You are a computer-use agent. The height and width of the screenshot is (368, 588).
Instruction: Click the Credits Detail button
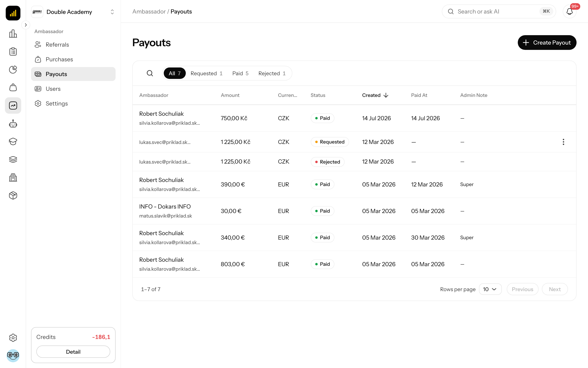tap(73, 352)
